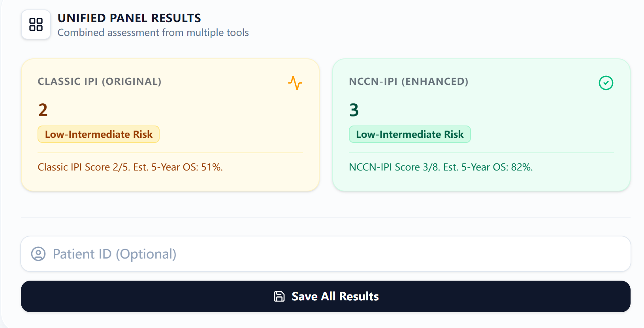Click the orange activity pulse icon
Screen dimensions: 644x328
pos(295,83)
